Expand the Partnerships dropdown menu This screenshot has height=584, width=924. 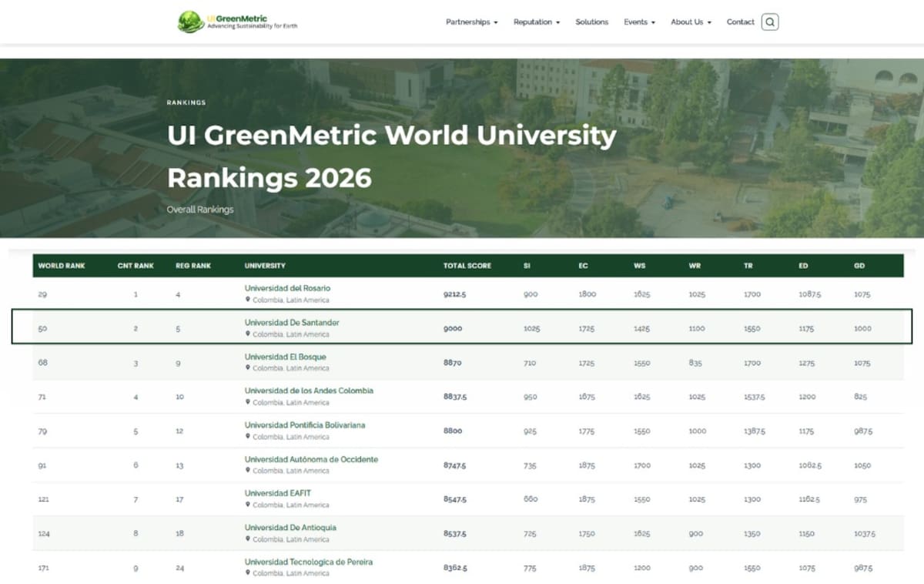472,22
